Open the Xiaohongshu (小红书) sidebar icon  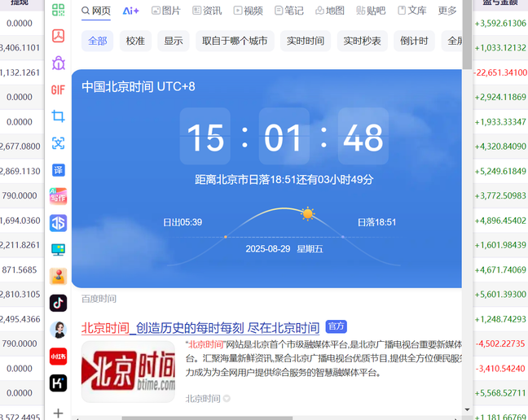point(58,356)
